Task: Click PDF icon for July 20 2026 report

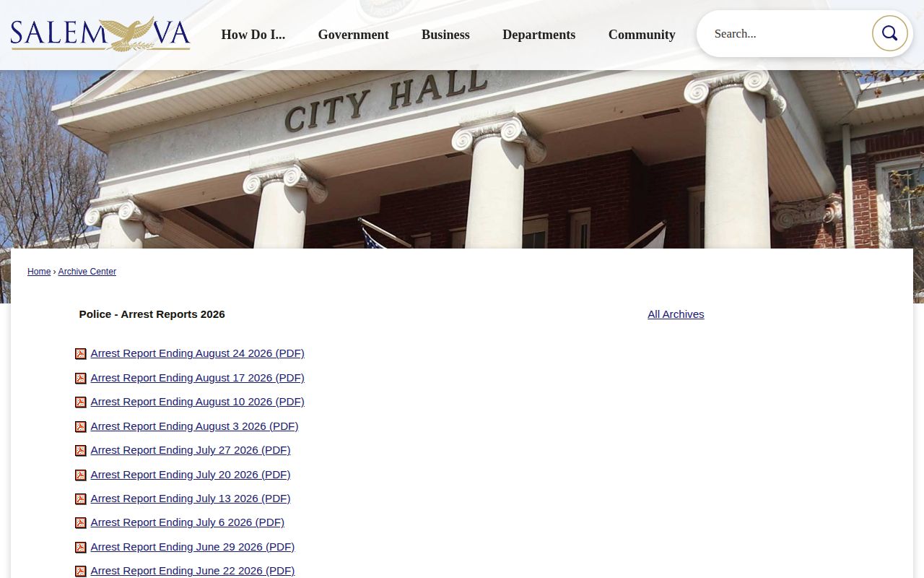Action: [x=81, y=475]
